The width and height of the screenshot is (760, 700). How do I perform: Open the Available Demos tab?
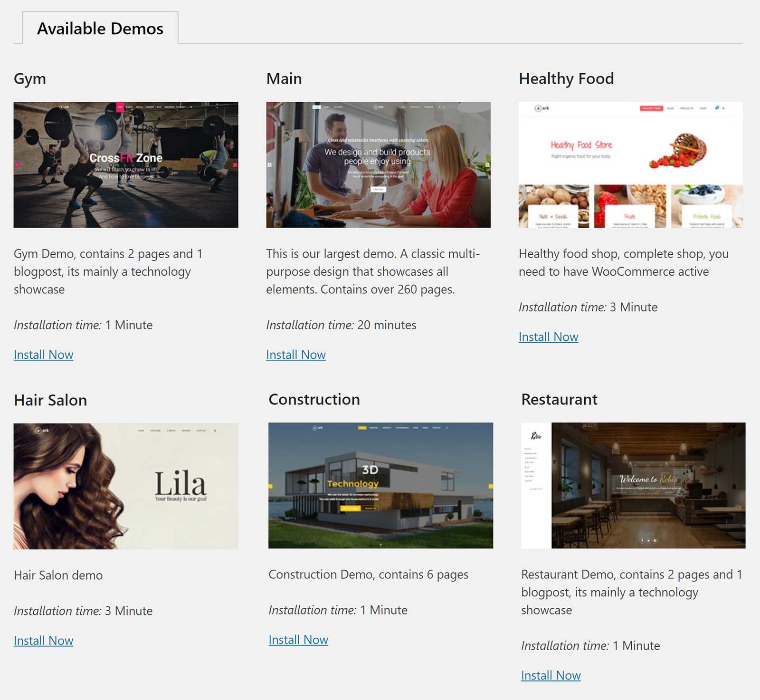100,28
